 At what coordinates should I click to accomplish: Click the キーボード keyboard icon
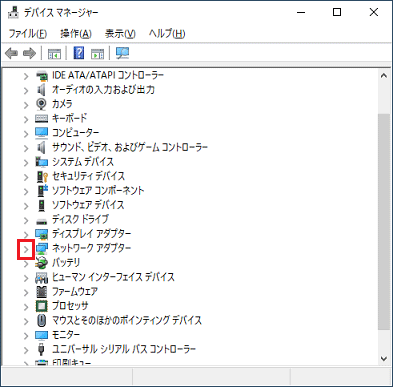tap(42, 119)
